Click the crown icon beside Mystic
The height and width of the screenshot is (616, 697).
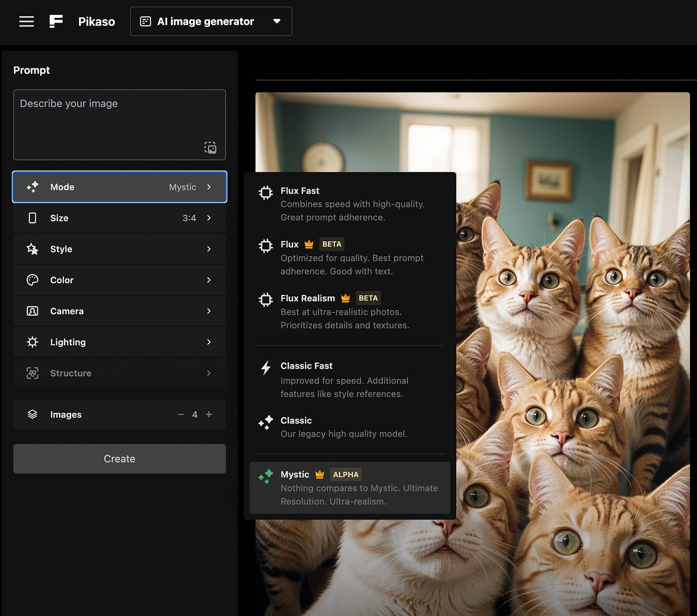point(320,475)
